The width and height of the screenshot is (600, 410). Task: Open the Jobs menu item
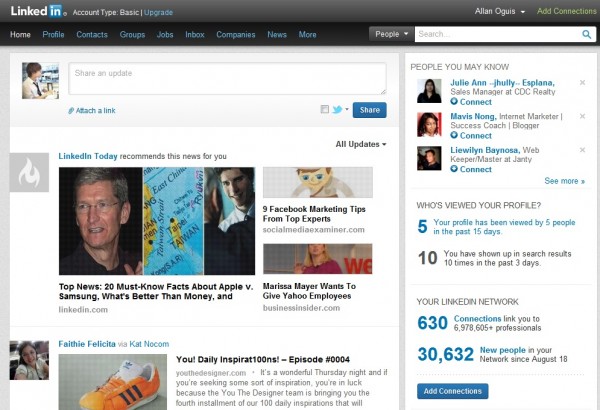tap(165, 34)
